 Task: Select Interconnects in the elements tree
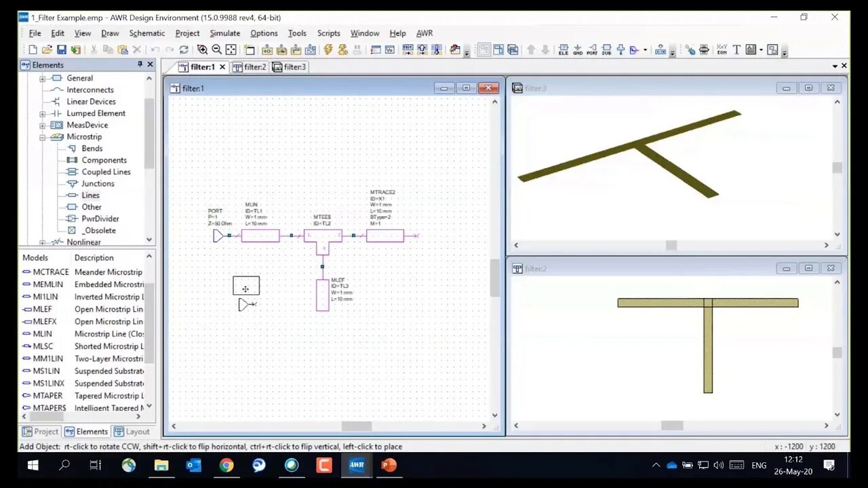point(90,89)
